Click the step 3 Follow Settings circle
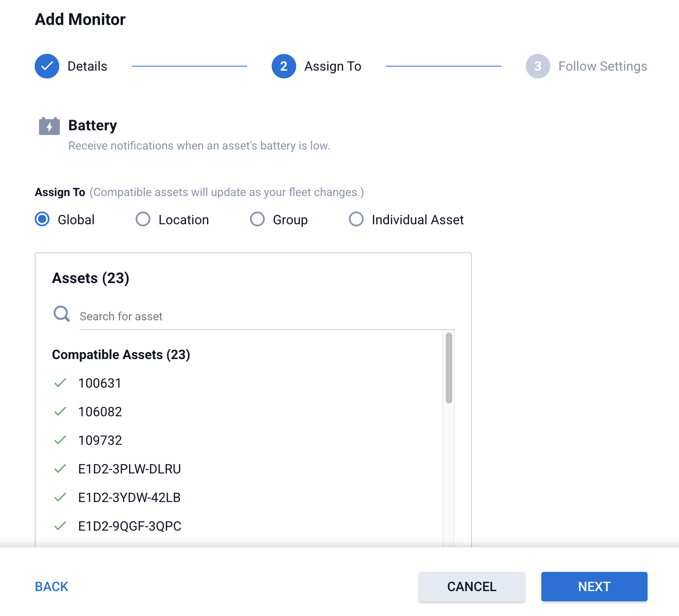Screen dimensions: 679x616 pyautogui.click(x=538, y=66)
